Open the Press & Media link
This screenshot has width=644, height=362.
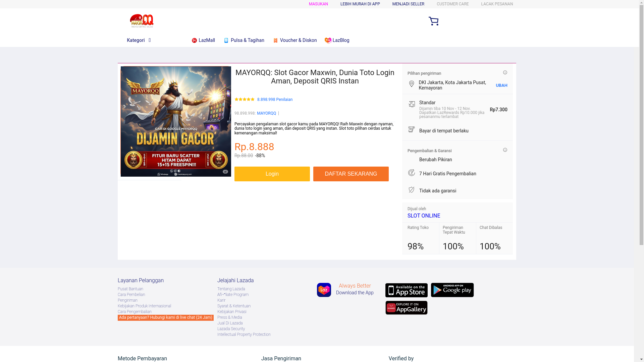click(x=229, y=317)
